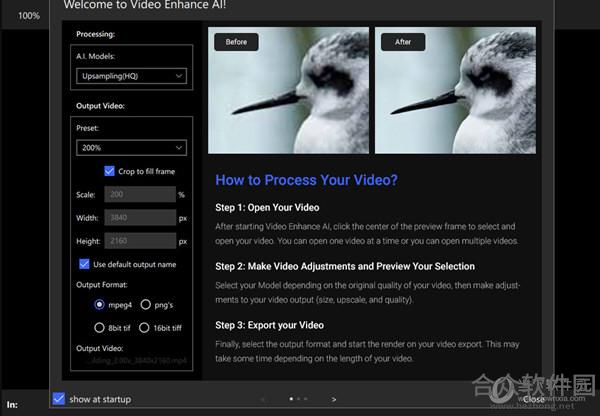This screenshot has width=600, height=416.
Task: Go to previous welcome page arrow
Action: 262,399
